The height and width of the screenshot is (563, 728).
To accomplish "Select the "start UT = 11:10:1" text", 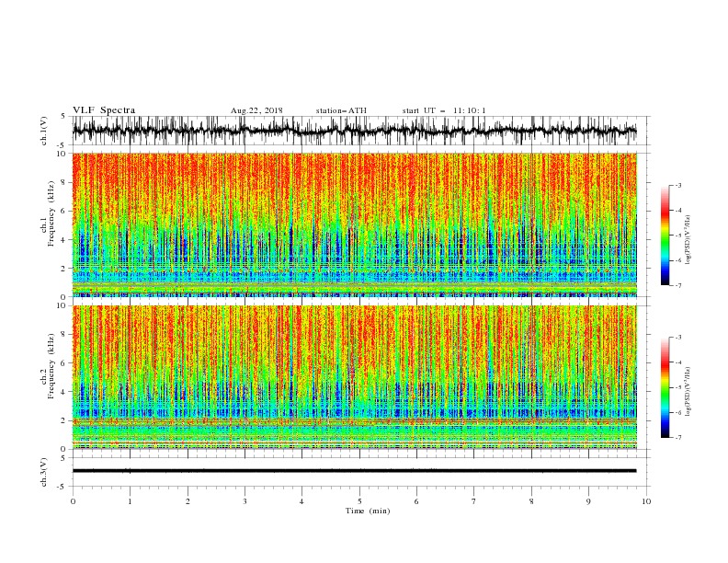I will [444, 110].
